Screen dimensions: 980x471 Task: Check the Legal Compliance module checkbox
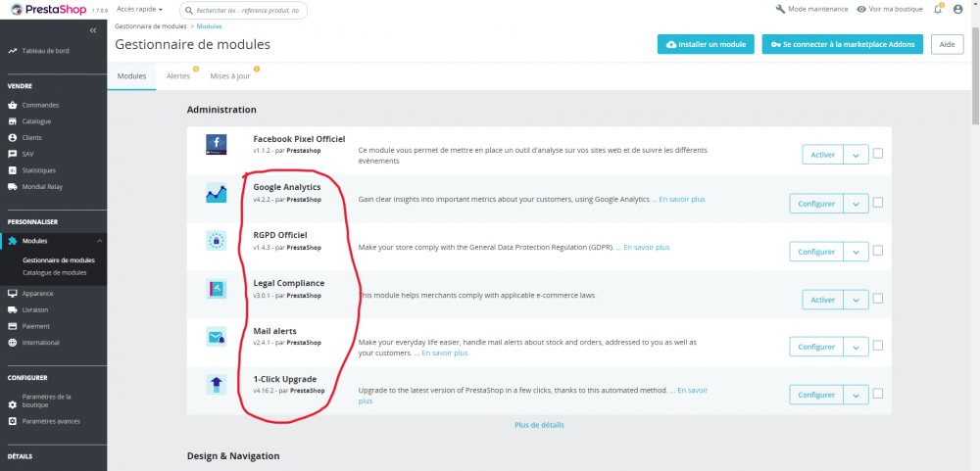click(x=878, y=299)
